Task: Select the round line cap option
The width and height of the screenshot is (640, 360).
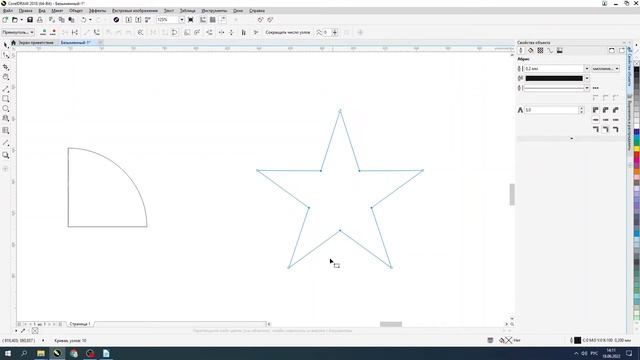Action: tap(606, 120)
